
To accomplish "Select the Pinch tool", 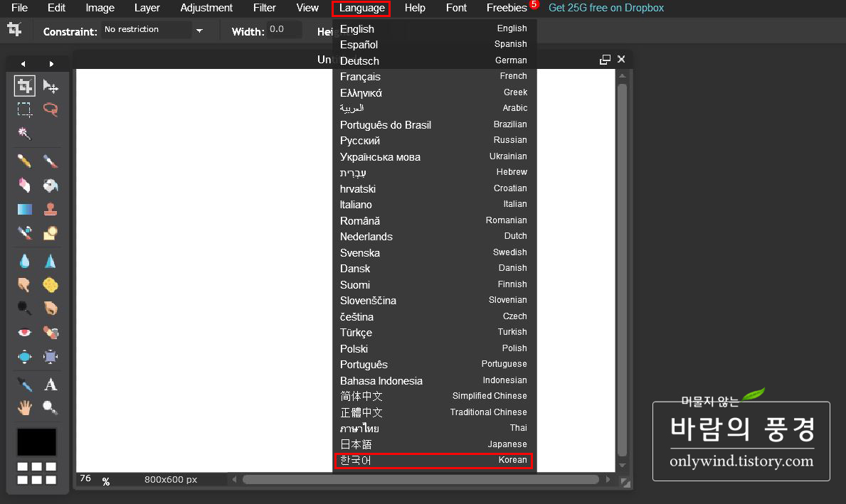I will point(51,356).
